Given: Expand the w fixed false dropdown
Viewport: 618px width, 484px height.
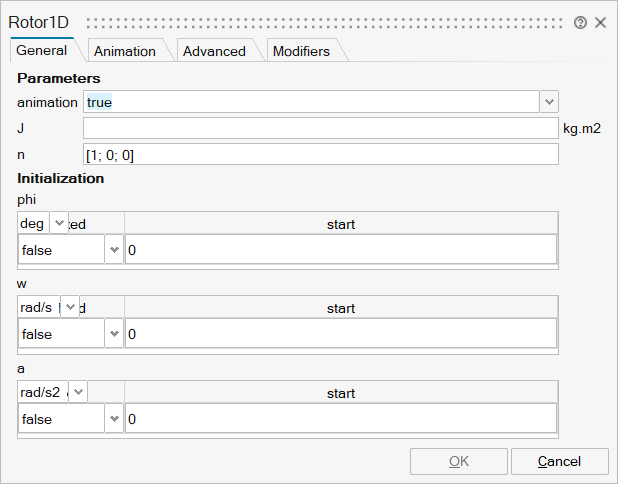Looking at the screenshot, I should tap(113, 334).
